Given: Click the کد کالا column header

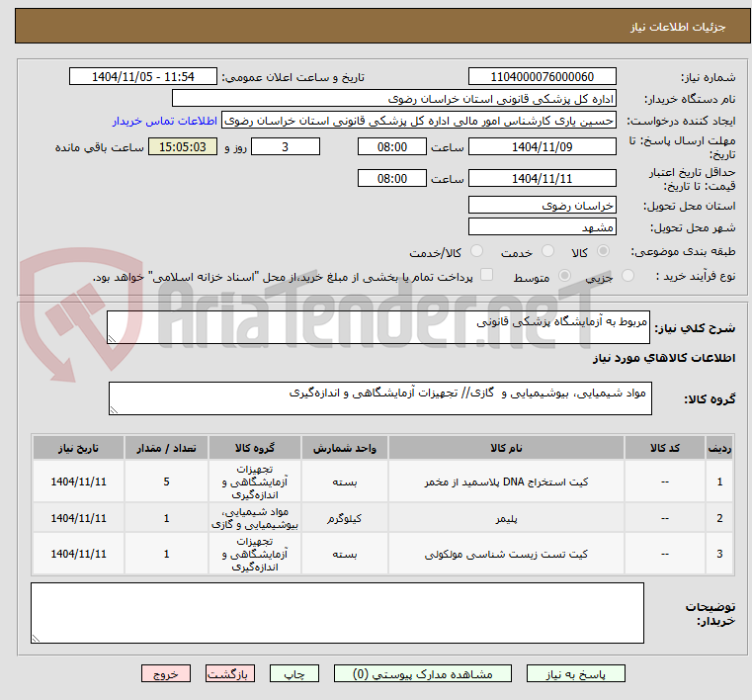Looking at the screenshot, I should click(x=665, y=448).
